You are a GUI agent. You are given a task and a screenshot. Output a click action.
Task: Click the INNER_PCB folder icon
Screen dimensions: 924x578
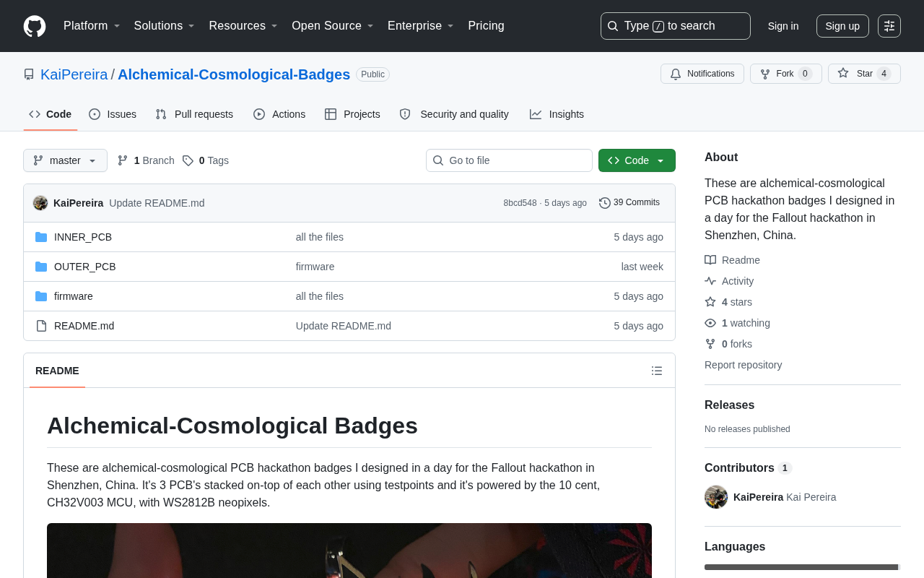(x=41, y=237)
